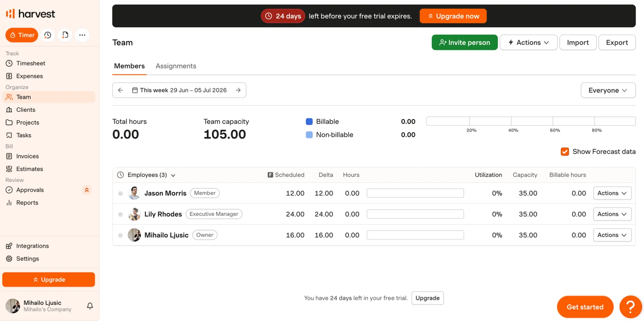Screen dimensions: 644x321
Task: Open notifications bell icon
Action: [90, 306]
